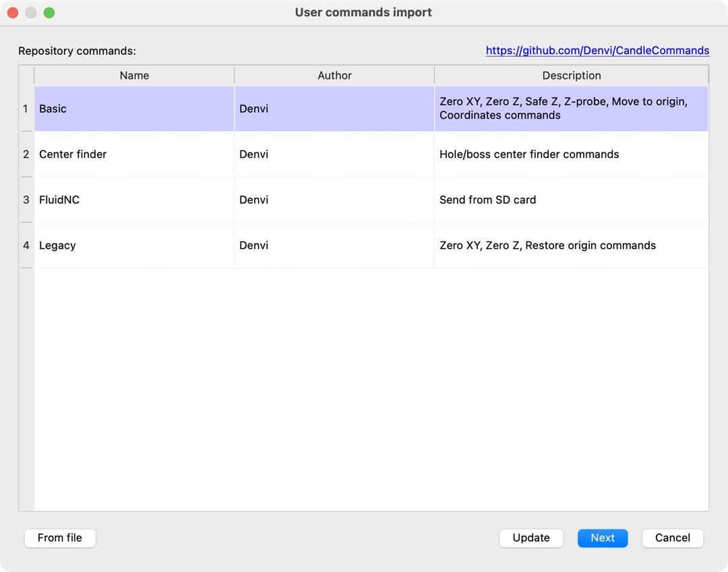Close the User commands import window
This screenshot has height=572, width=728.
[13, 13]
